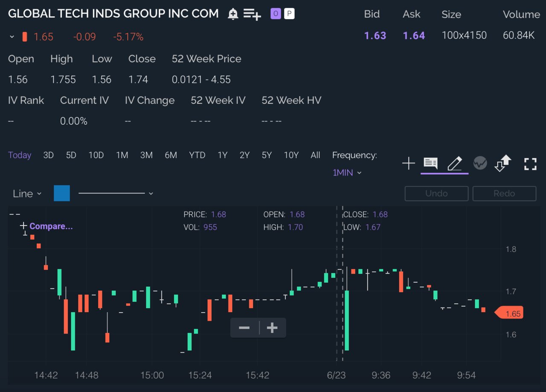The height and width of the screenshot is (392, 546).
Task: Click the High value 1.755
Action: (x=63, y=79)
